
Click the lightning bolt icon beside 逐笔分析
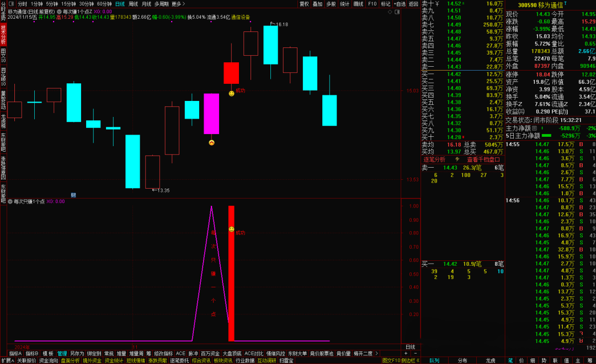(x=457, y=159)
